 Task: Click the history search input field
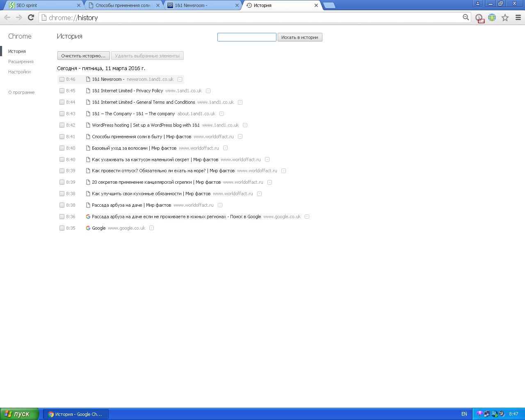[247, 37]
